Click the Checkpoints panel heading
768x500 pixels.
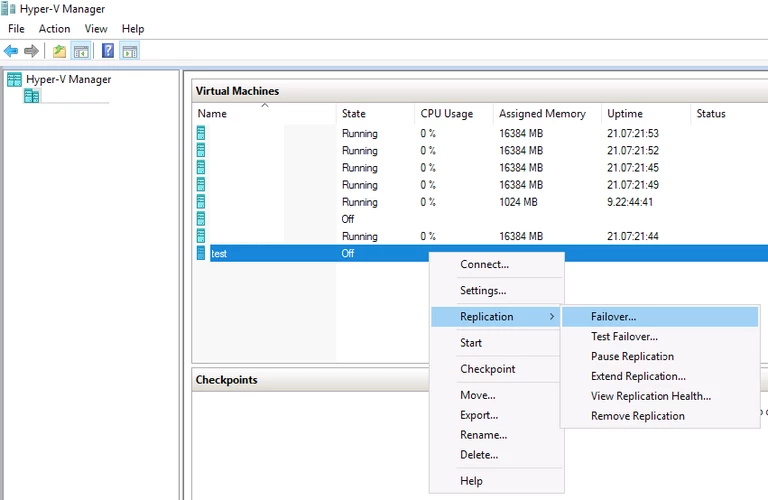pos(226,380)
